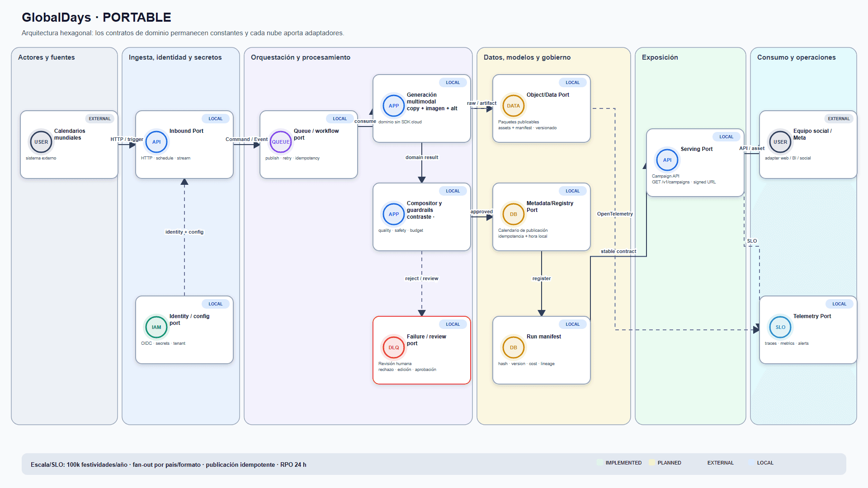
Task: Click the LOCAL badge on Metadata/Registry Port
Action: pyautogui.click(x=573, y=191)
